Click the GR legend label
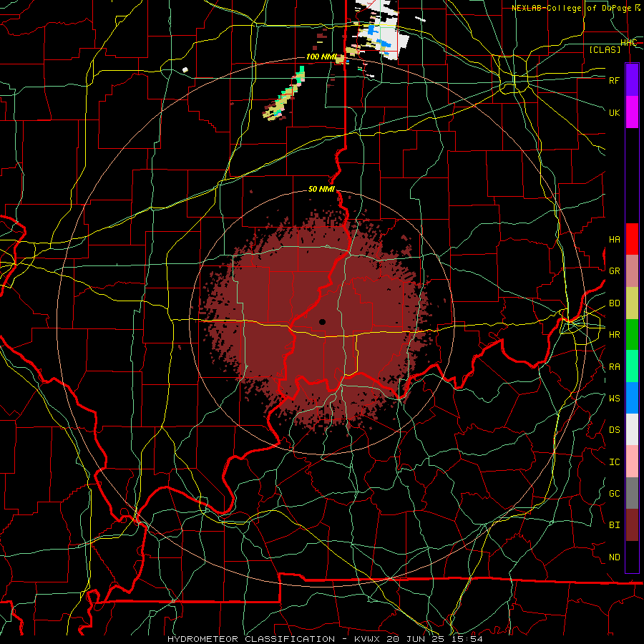 coord(614,271)
